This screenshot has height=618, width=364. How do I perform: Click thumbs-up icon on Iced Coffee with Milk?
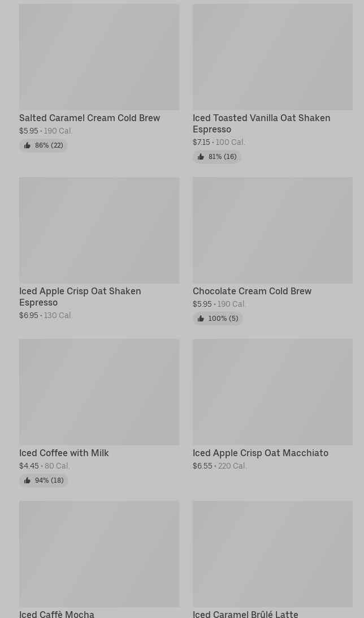click(x=27, y=480)
